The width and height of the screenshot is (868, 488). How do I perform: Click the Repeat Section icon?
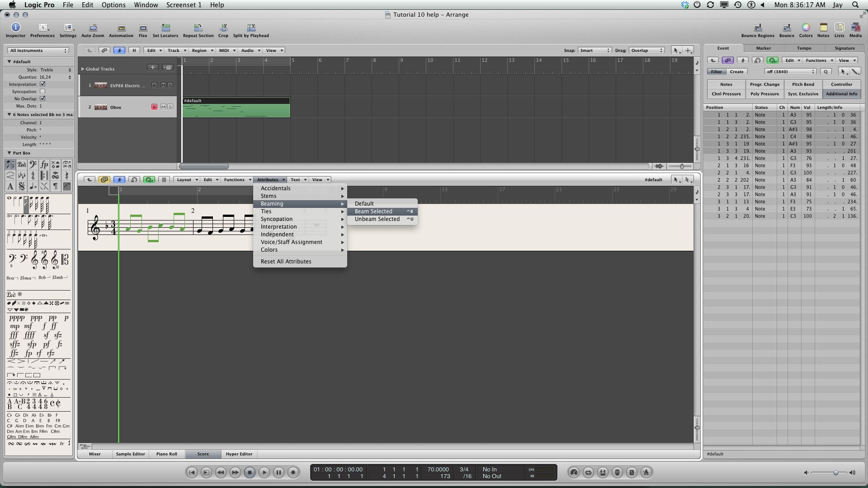point(198,30)
